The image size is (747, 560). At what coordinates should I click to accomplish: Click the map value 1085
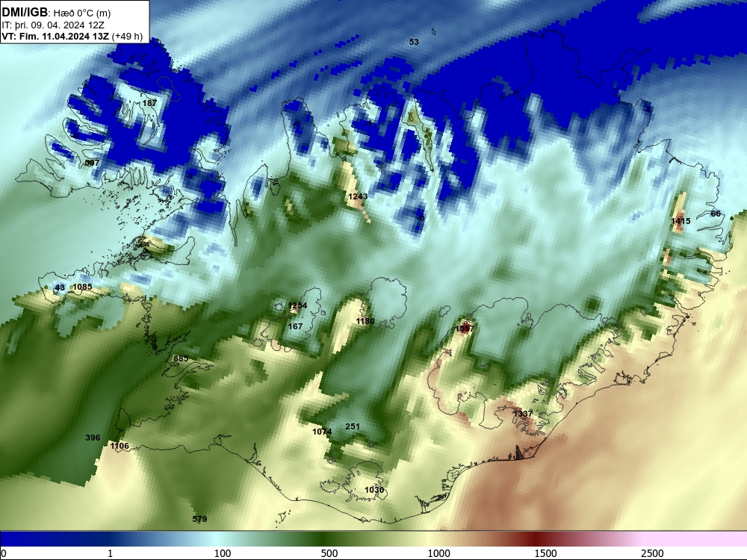(82, 287)
